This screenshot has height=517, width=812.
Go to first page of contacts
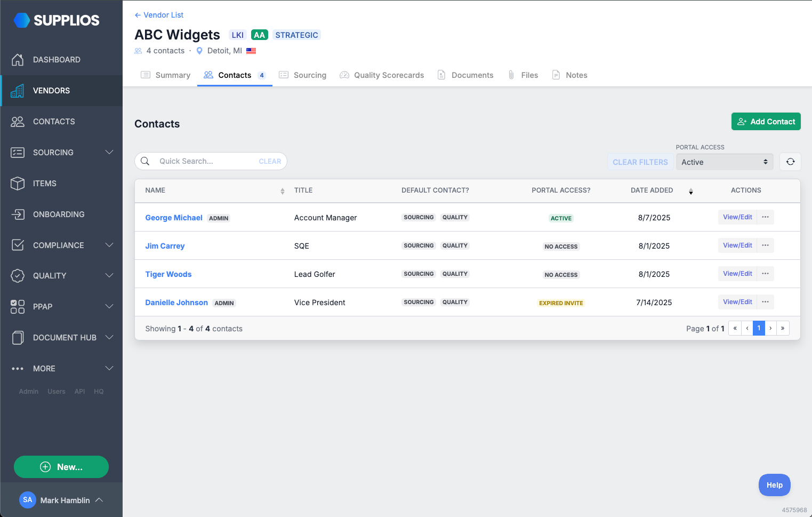[735, 328]
